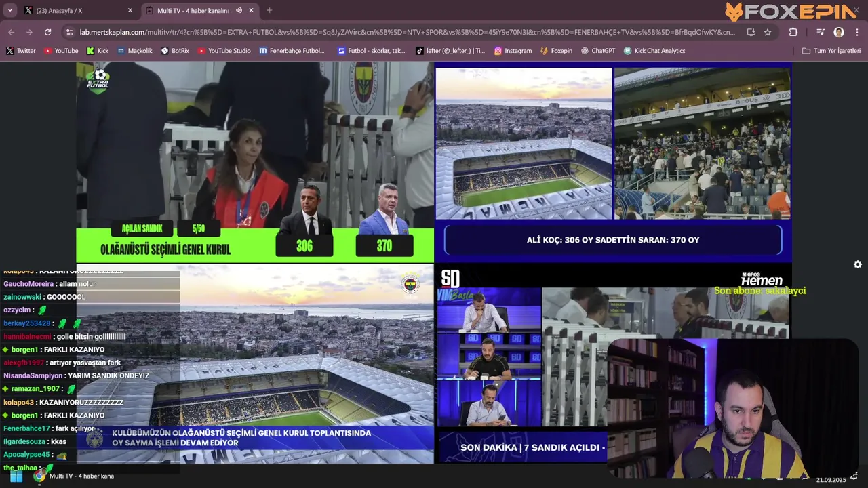Open the ChatGPT bookmark
The height and width of the screenshot is (488, 868).
pyautogui.click(x=597, y=51)
